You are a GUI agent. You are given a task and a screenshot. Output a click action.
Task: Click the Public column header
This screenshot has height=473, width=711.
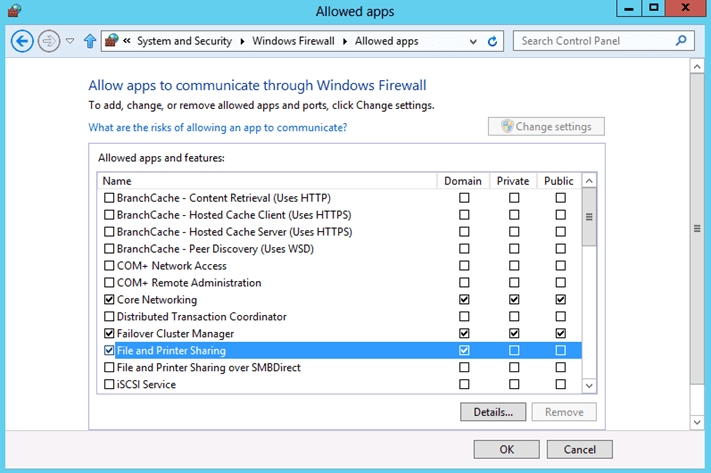point(559,180)
